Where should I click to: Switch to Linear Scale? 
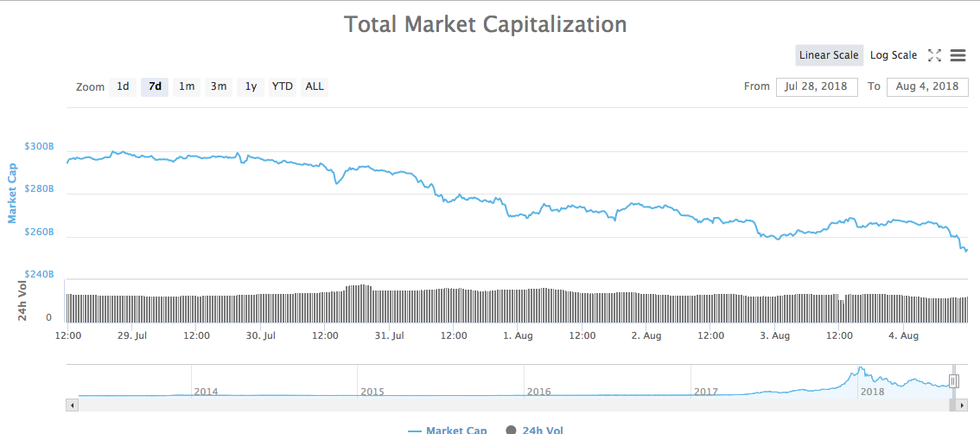[x=829, y=55]
